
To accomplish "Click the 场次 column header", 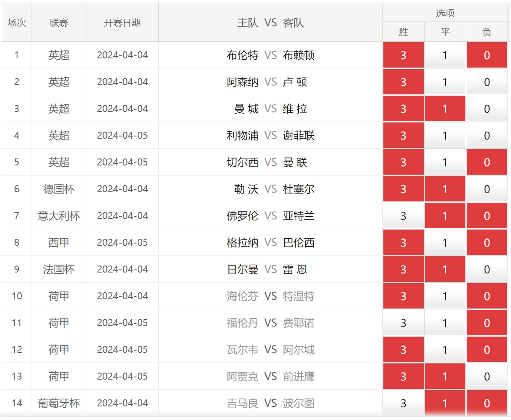I will point(17,22).
